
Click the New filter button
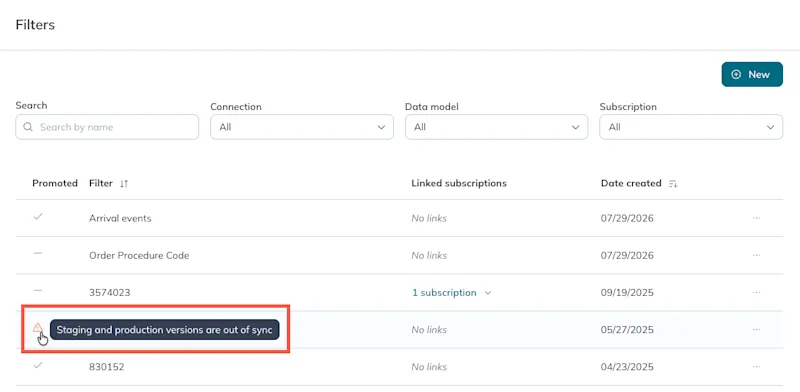(752, 75)
